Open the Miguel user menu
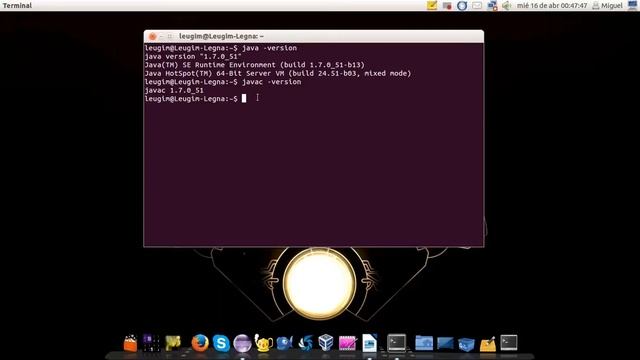Viewport: 640px width, 360px height. (x=607, y=6)
